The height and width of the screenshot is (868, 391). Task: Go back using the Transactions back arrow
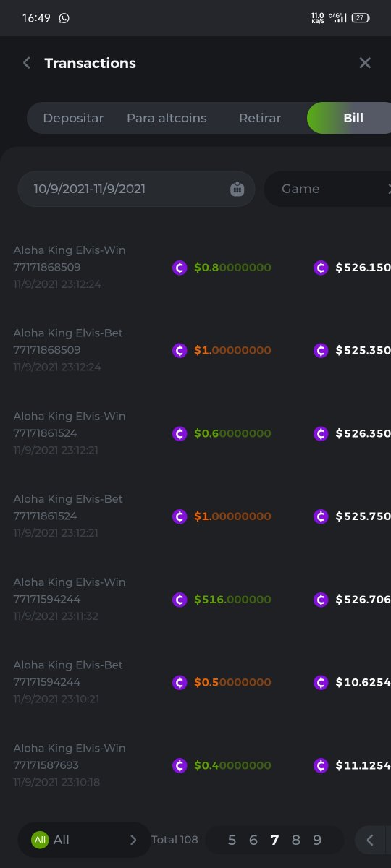click(27, 63)
